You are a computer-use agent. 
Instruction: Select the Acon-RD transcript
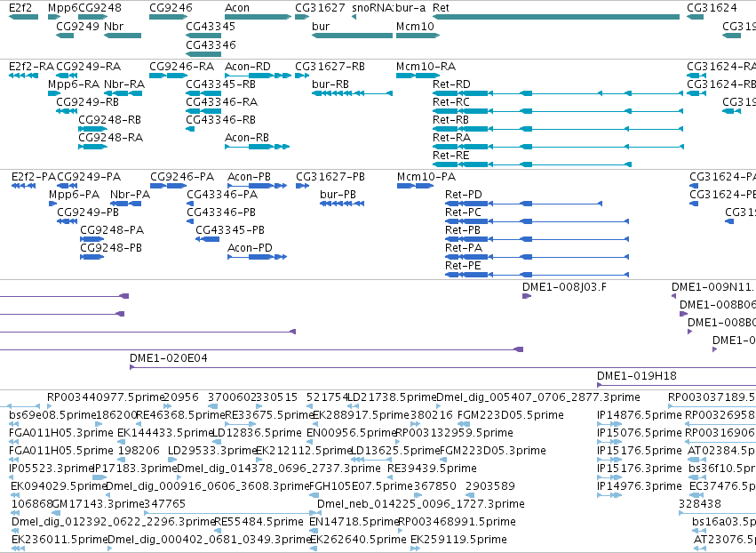[x=258, y=76]
